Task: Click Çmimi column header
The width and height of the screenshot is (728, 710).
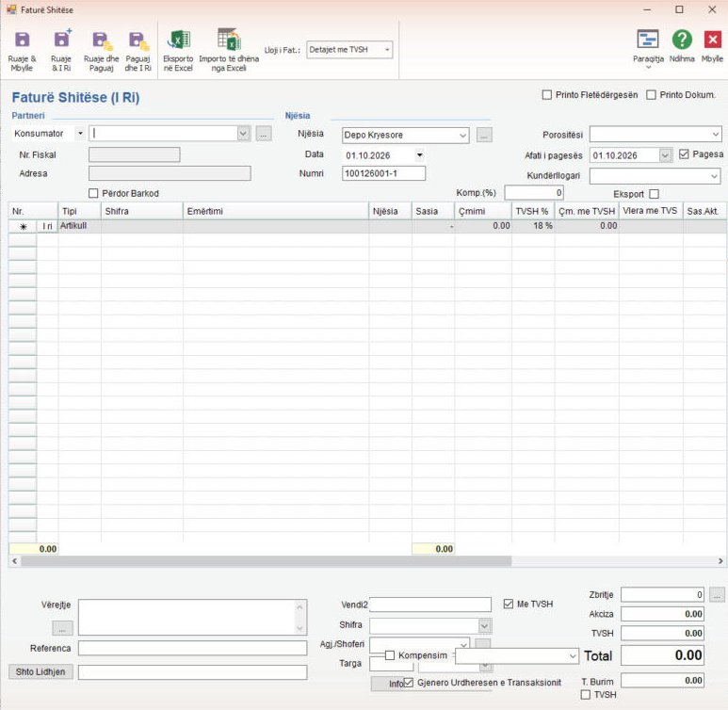Action: coord(483,211)
